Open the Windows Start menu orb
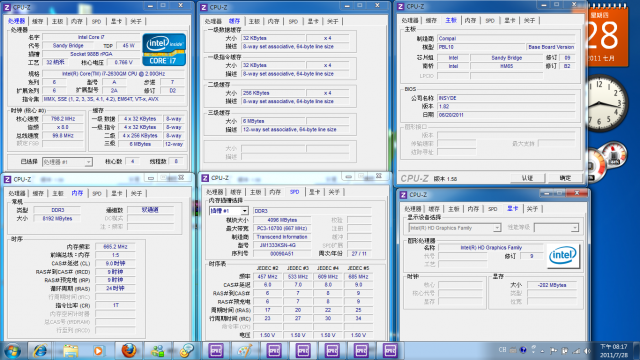The image size is (640, 360). [12, 350]
